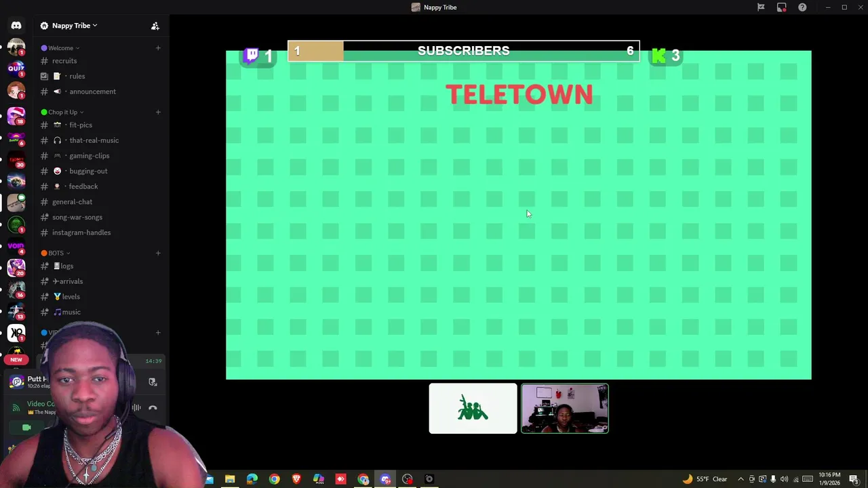The image size is (868, 488).
Task: Launch Microsoft Edge from the taskbar
Action: [252, 479]
